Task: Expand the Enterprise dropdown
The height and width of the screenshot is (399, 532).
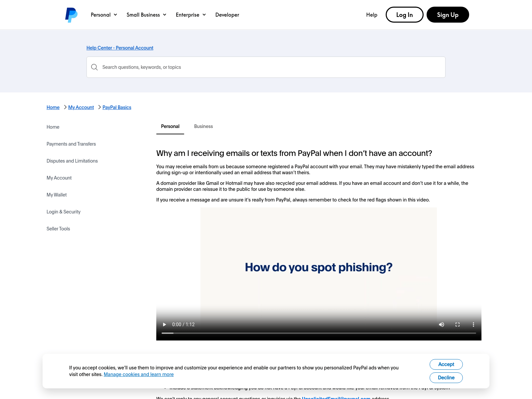Action: 191,15
